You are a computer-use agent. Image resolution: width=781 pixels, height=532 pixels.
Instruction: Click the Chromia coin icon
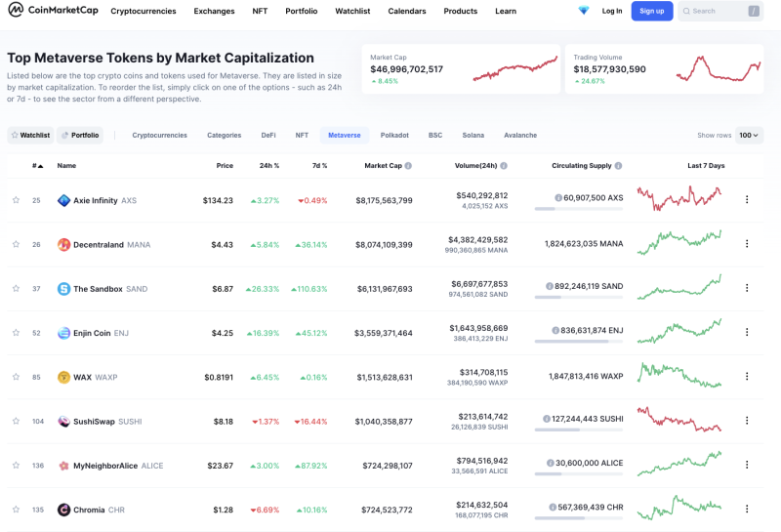point(63,510)
